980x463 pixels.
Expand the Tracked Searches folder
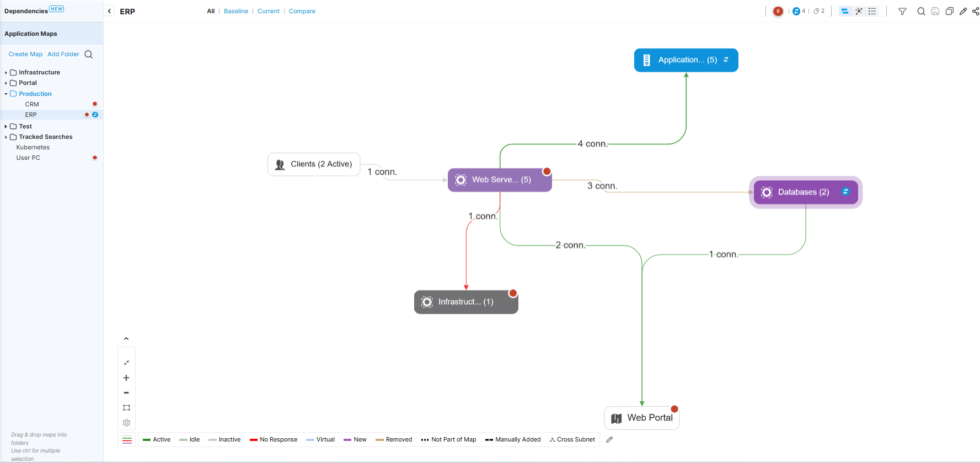point(6,137)
